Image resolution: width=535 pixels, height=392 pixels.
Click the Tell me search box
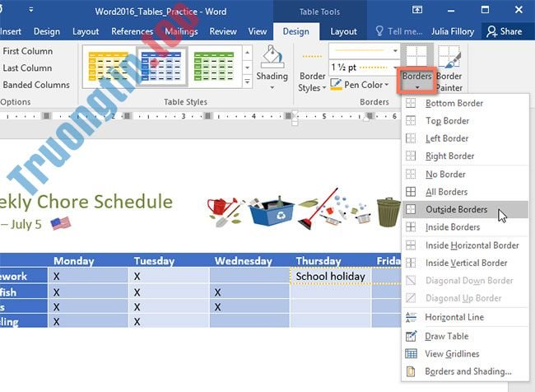tap(398, 31)
